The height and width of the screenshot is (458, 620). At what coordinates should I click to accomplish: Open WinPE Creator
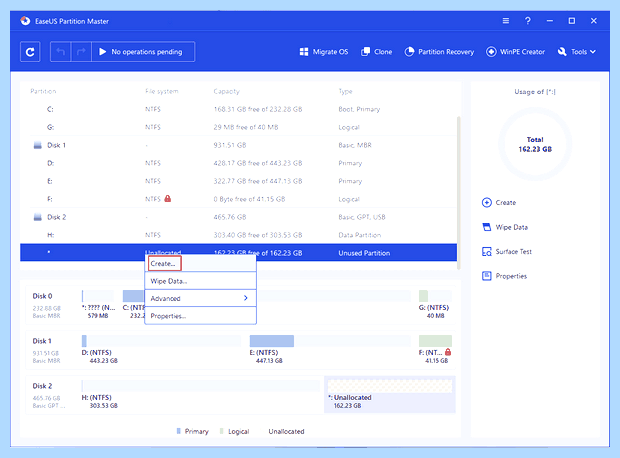click(x=516, y=52)
